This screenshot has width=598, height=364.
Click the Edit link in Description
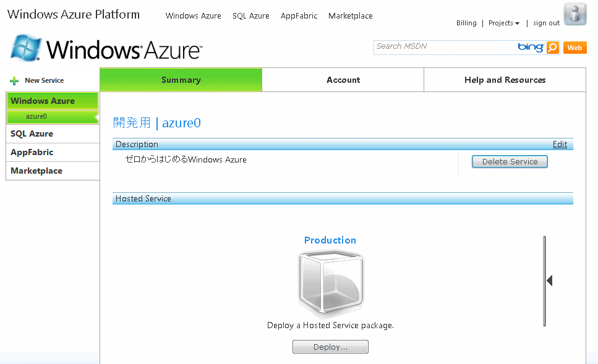tap(560, 144)
